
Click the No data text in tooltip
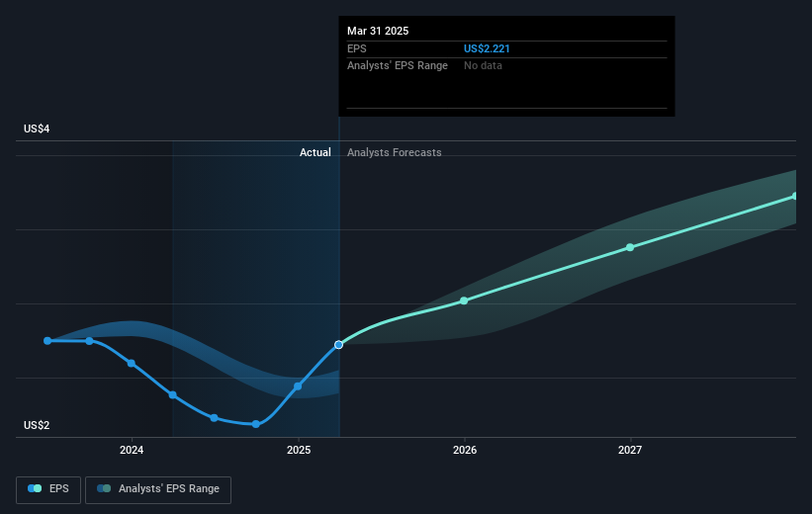point(483,66)
